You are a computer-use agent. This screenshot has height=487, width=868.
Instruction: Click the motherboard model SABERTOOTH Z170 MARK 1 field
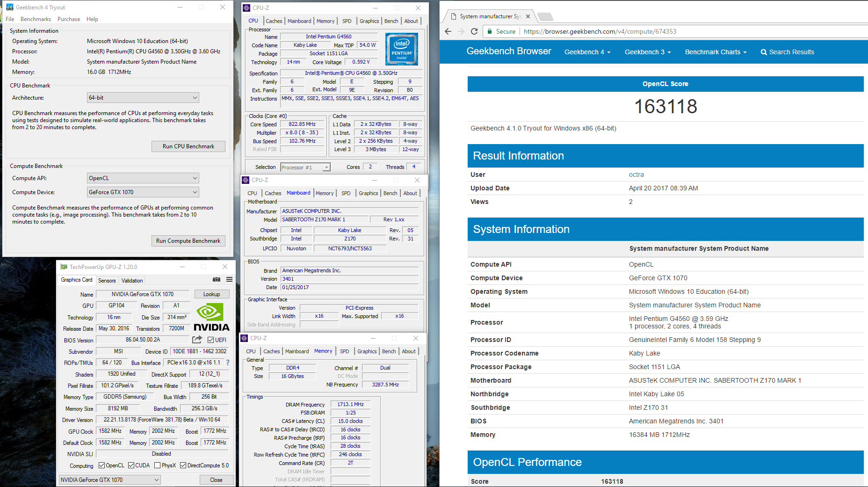(325, 219)
